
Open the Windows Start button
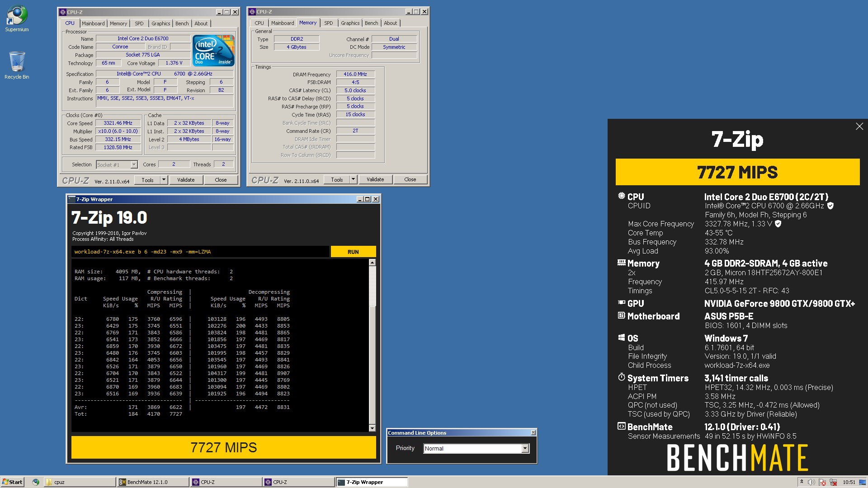pyautogui.click(x=12, y=482)
